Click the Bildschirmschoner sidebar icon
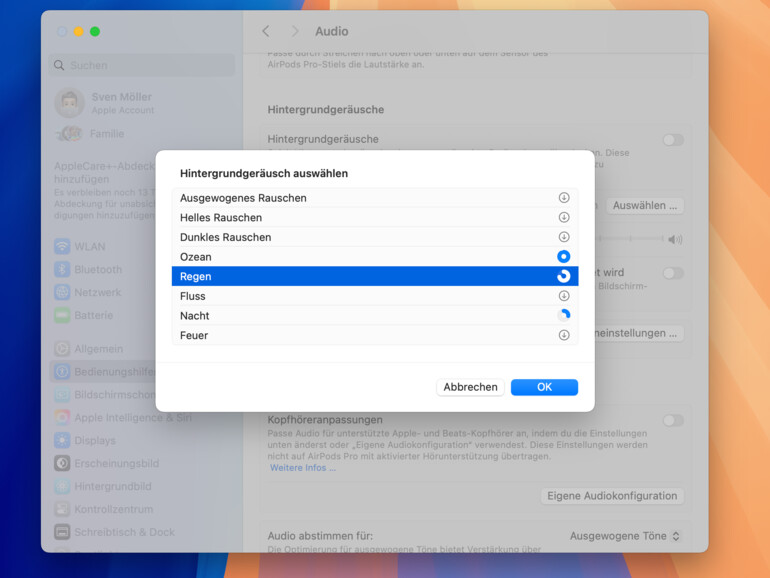This screenshot has width=770, height=578. (x=62, y=395)
